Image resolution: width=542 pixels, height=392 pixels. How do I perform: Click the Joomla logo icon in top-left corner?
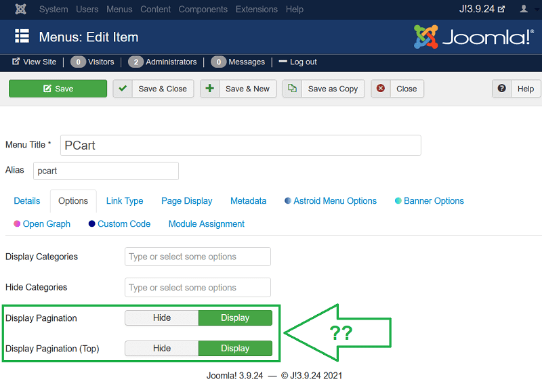coord(21,9)
